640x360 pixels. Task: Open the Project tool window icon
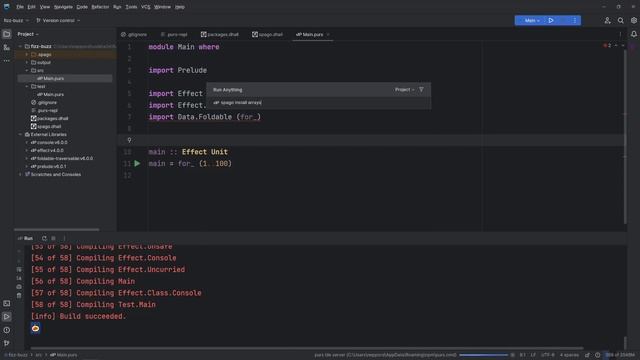point(7,34)
